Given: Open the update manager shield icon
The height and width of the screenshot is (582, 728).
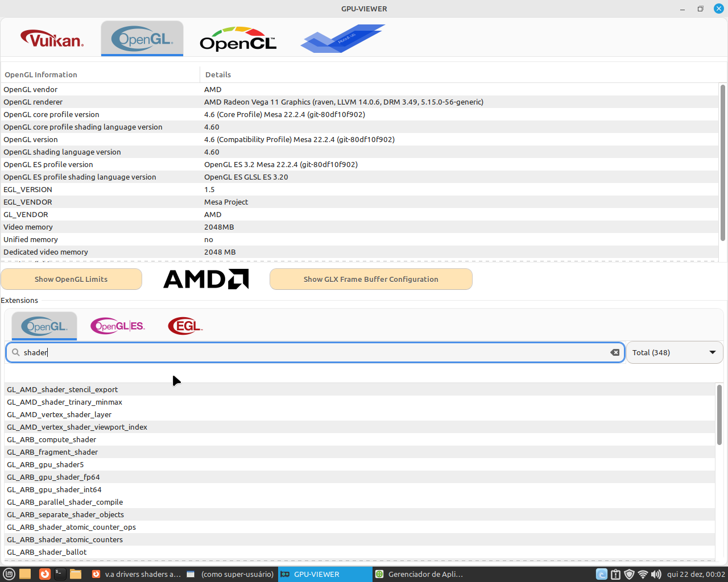Looking at the screenshot, I should (629, 574).
